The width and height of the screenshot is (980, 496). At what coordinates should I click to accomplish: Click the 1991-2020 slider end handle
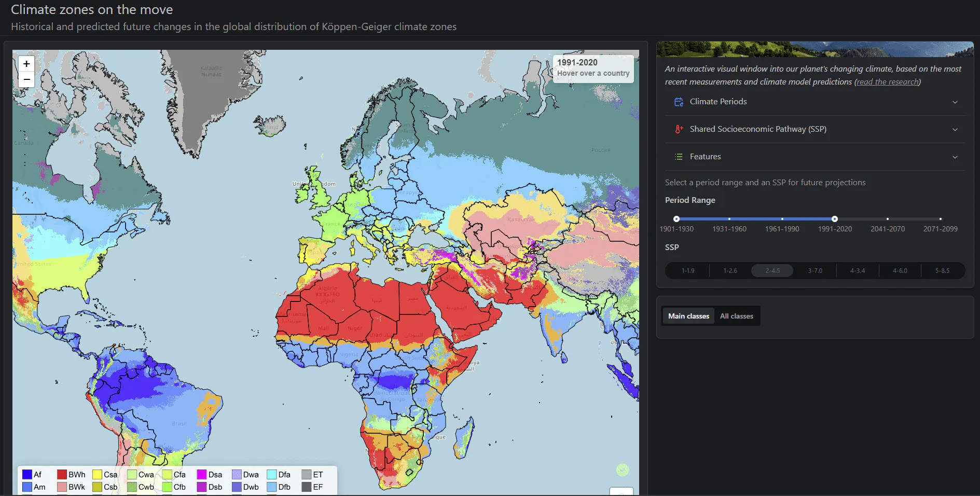point(835,219)
